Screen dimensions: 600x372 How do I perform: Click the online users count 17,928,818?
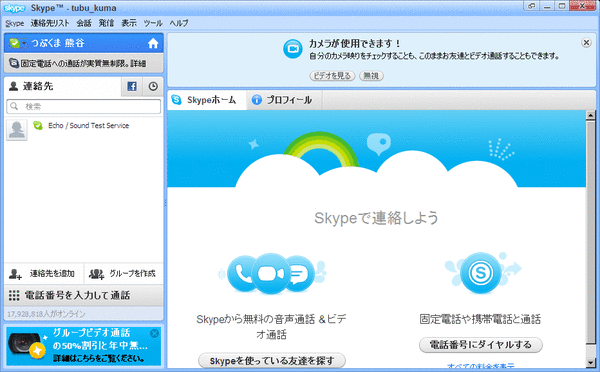click(46, 314)
